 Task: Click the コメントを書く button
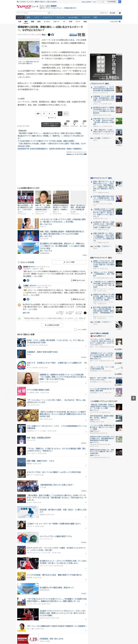tap(69, 262)
